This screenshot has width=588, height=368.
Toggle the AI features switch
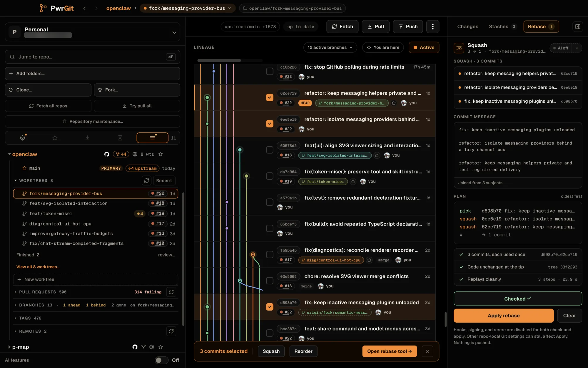pos(161,360)
